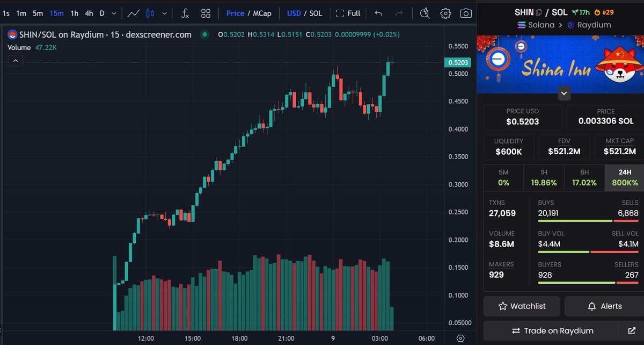This screenshot has width=644, height=345.
Task: Open the chart layout grid icon
Action: pos(206,13)
